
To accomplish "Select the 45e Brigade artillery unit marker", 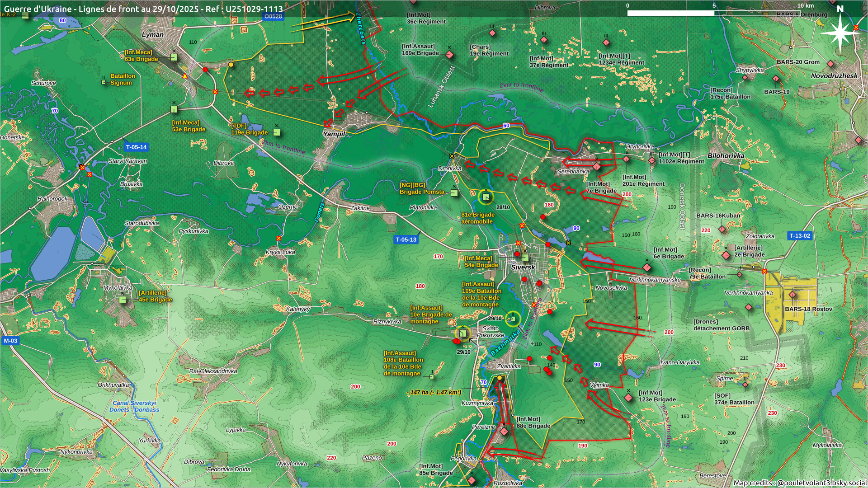I will 123,299.
